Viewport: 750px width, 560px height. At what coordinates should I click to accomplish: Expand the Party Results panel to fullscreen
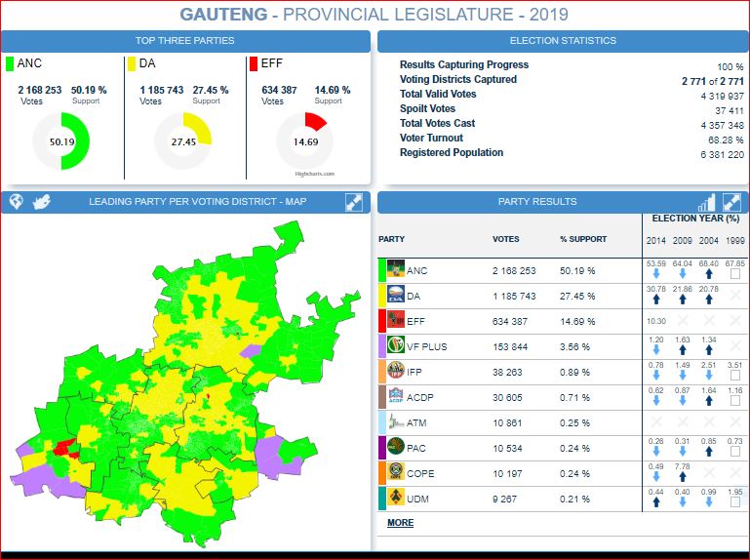pos(730,202)
